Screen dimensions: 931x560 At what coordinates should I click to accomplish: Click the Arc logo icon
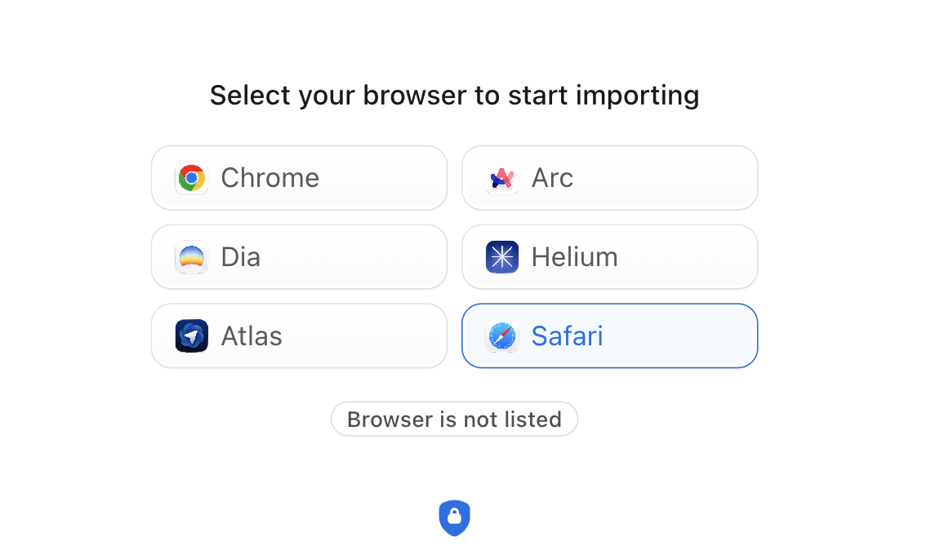point(502,178)
